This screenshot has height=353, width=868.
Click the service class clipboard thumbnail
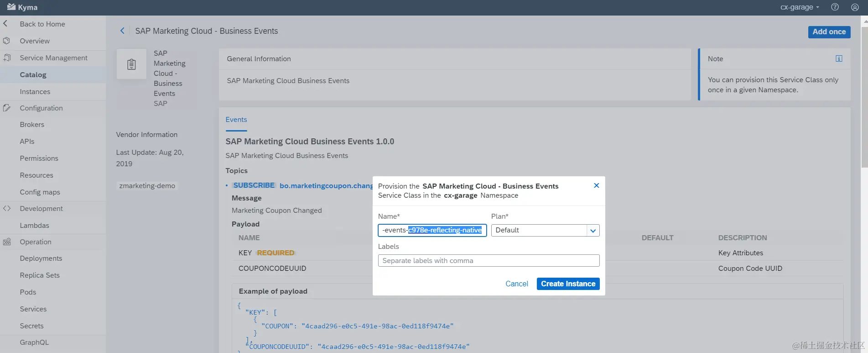point(131,64)
